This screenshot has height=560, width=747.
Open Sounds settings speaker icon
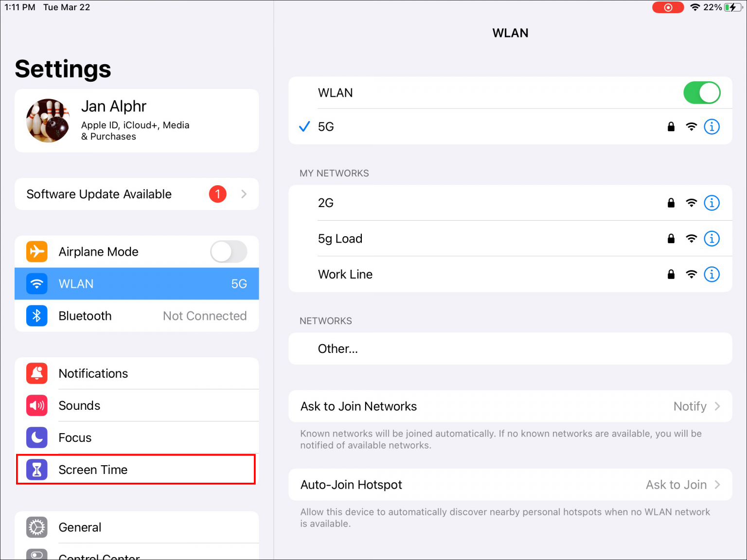(36, 405)
